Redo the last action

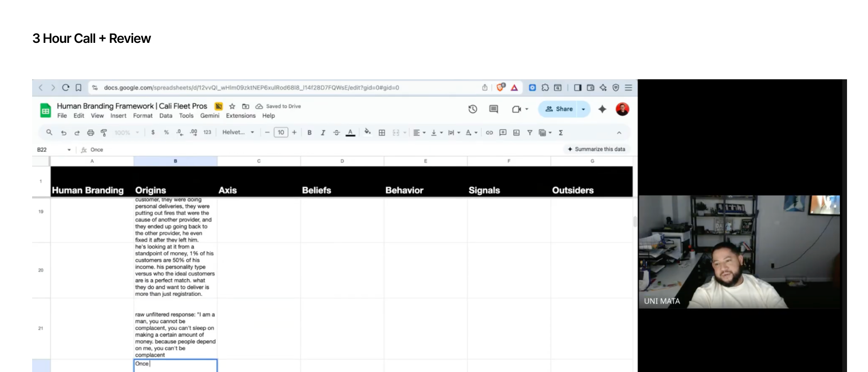77,133
